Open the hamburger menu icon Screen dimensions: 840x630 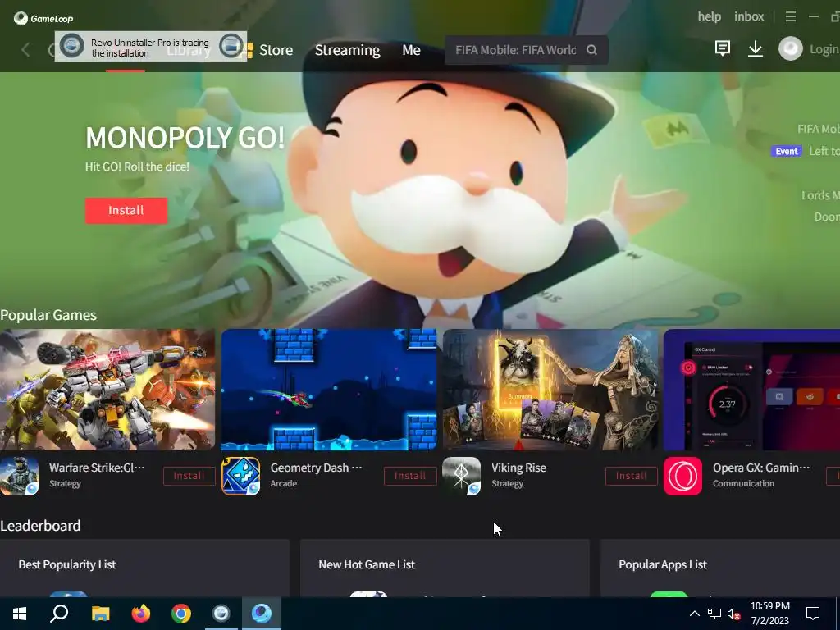(x=790, y=16)
